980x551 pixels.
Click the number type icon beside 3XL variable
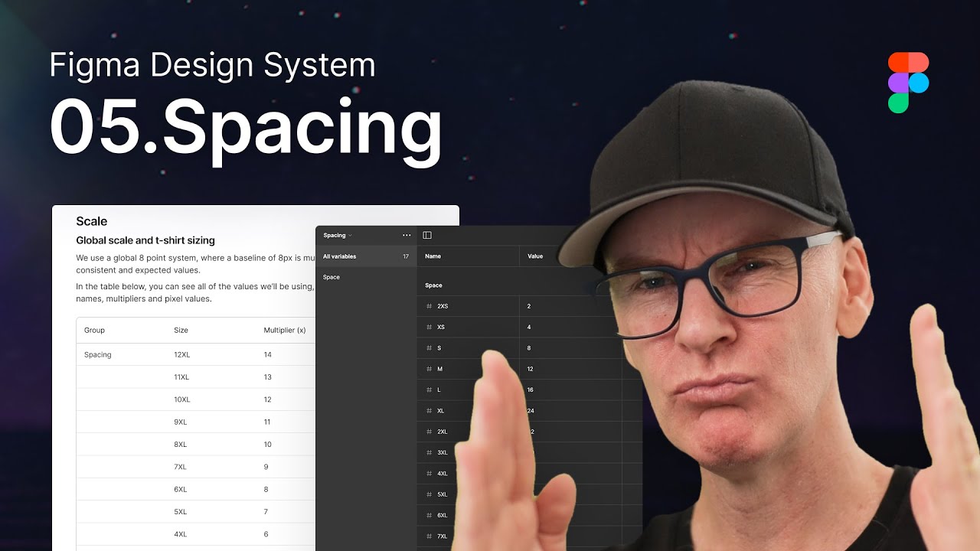pos(429,452)
